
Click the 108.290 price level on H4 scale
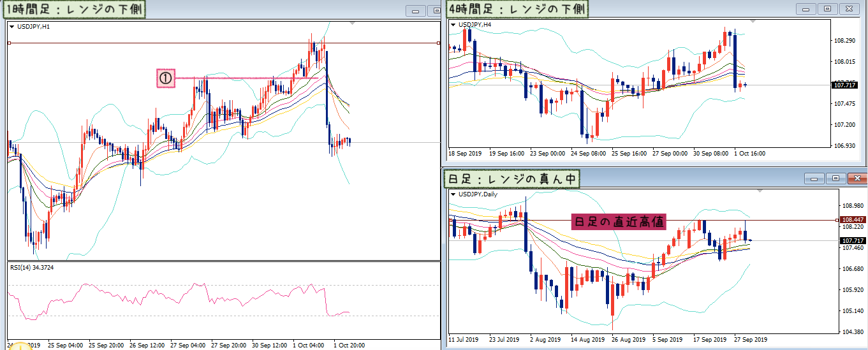point(844,41)
